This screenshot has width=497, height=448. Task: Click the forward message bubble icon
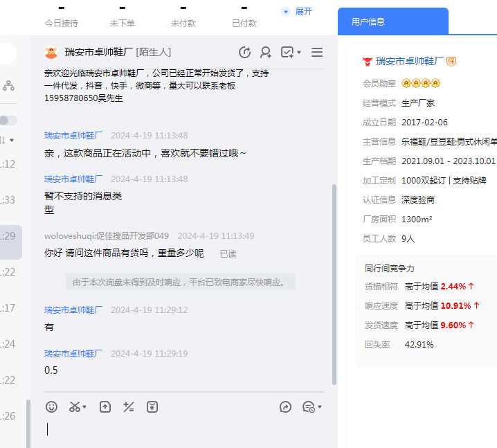point(285,407)
